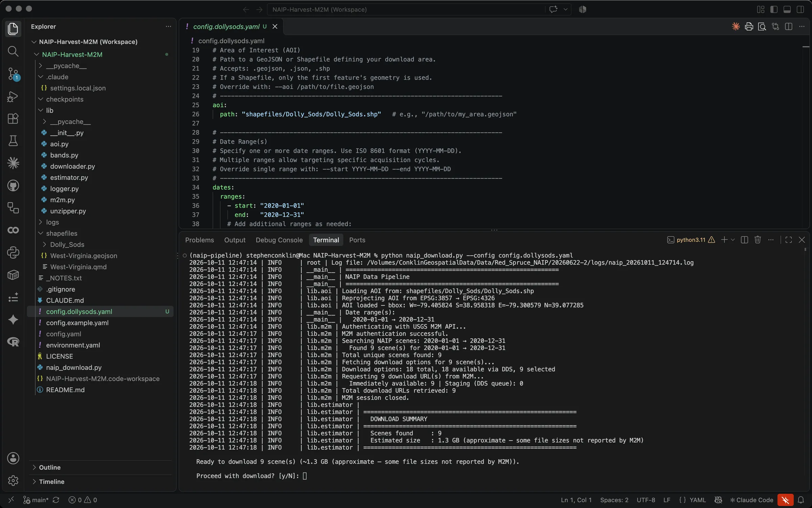Screen dimensions: 812x508
Task: Open GitHub view in activity bar
Action: click(x=13, y=186)
